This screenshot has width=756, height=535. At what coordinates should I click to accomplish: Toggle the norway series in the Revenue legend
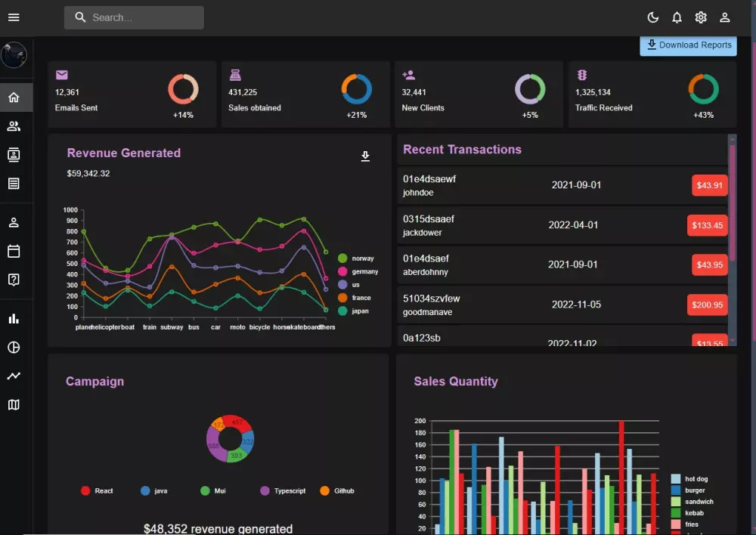pos(355,258)
